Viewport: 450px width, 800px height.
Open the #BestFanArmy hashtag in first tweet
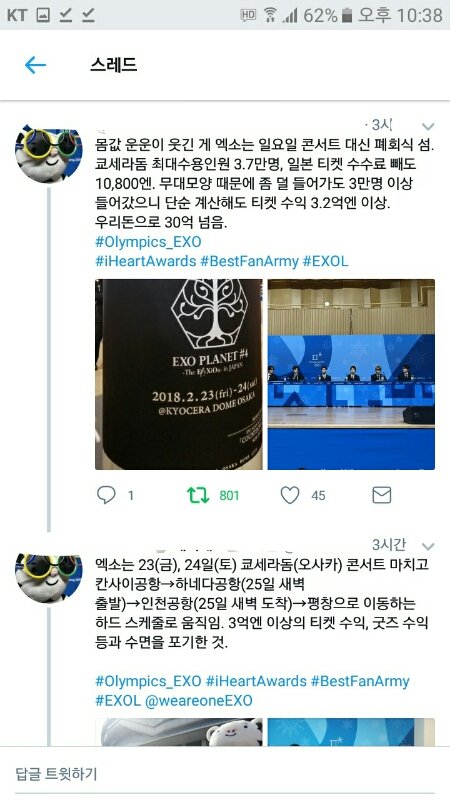tap(249, 261)
